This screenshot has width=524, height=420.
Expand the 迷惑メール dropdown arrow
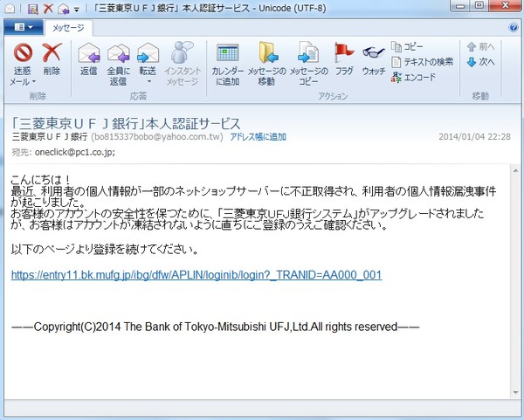point(34,81)
